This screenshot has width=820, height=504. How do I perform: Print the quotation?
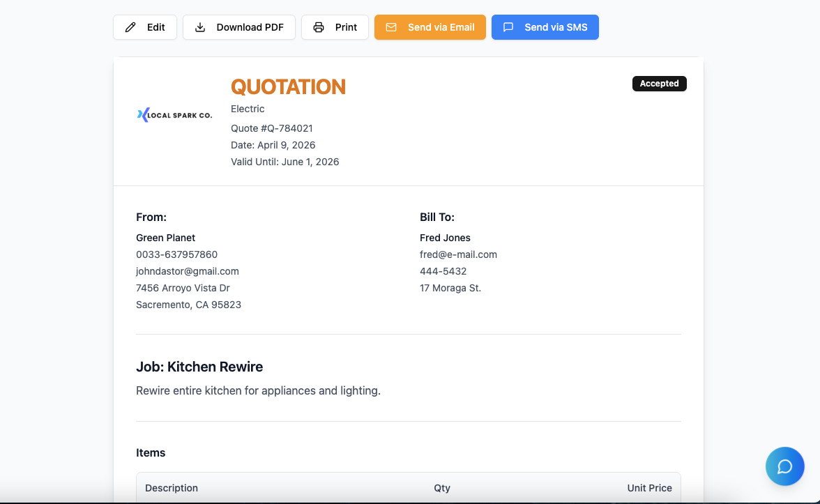point(335,27)
